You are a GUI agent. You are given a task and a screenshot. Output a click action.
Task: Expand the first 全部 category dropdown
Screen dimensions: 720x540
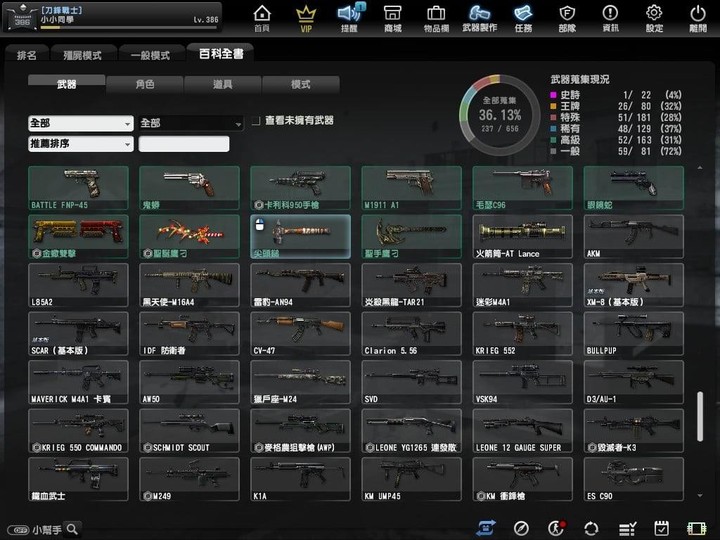tap(80, 123)
